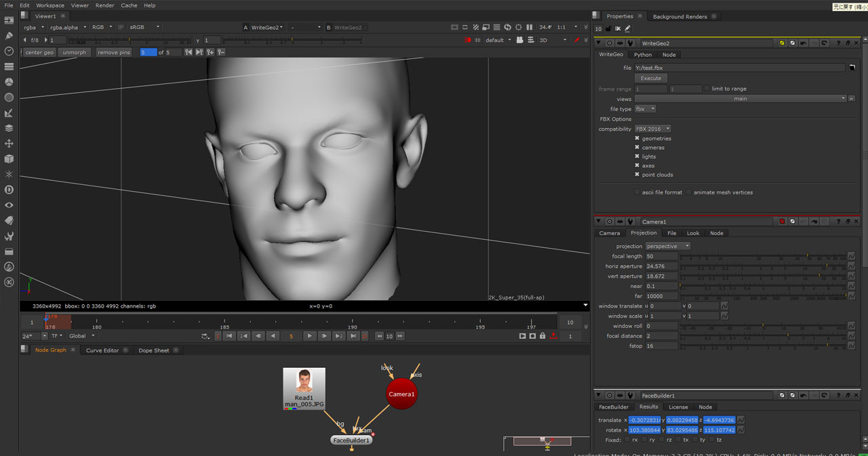
Task: Click the file path Y:/test.fbx field
Action: coord(740,68)
